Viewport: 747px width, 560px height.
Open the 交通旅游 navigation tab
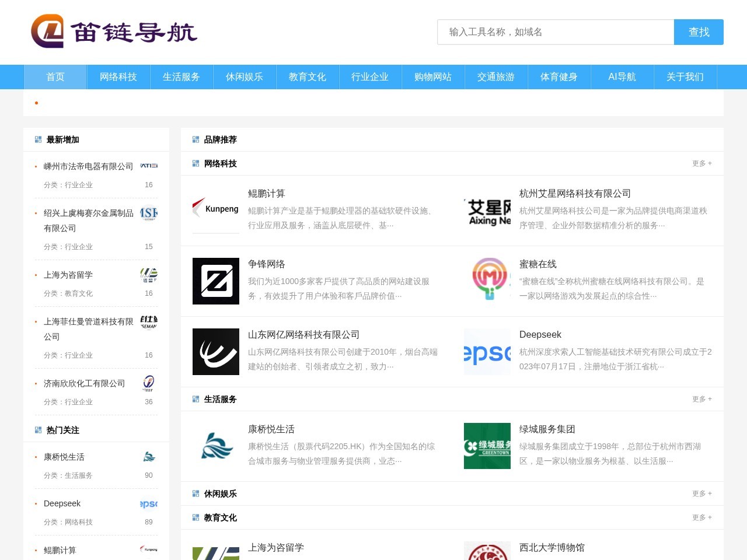(x=496, y=77)
